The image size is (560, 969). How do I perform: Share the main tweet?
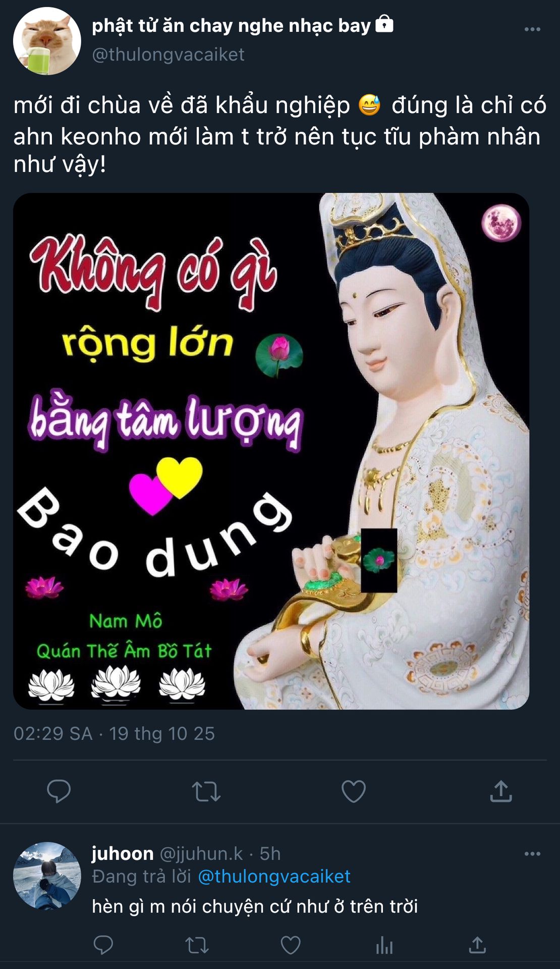pos(501,791)
